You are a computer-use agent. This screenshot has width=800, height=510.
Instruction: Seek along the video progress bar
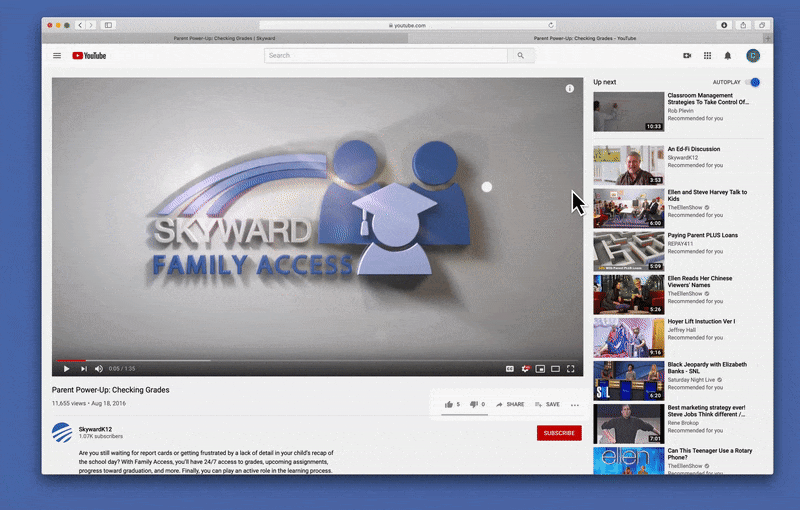(317, 360)
